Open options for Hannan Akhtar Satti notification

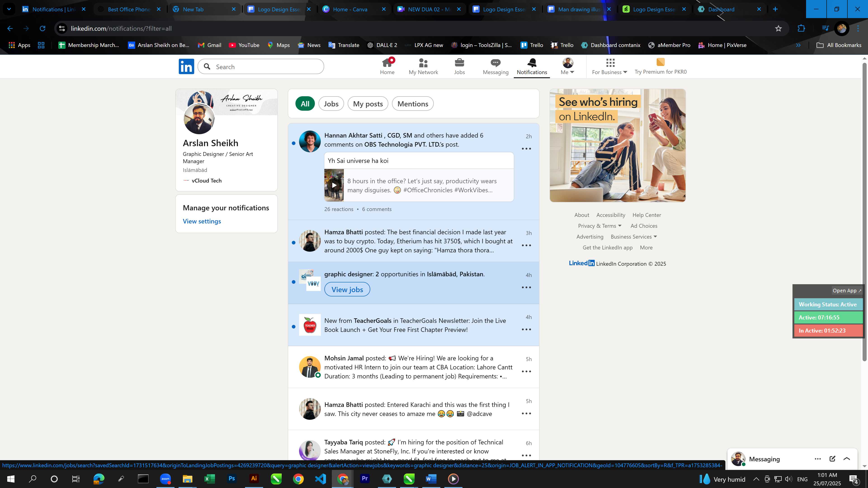pyautogui.click(x=526, y=148)
